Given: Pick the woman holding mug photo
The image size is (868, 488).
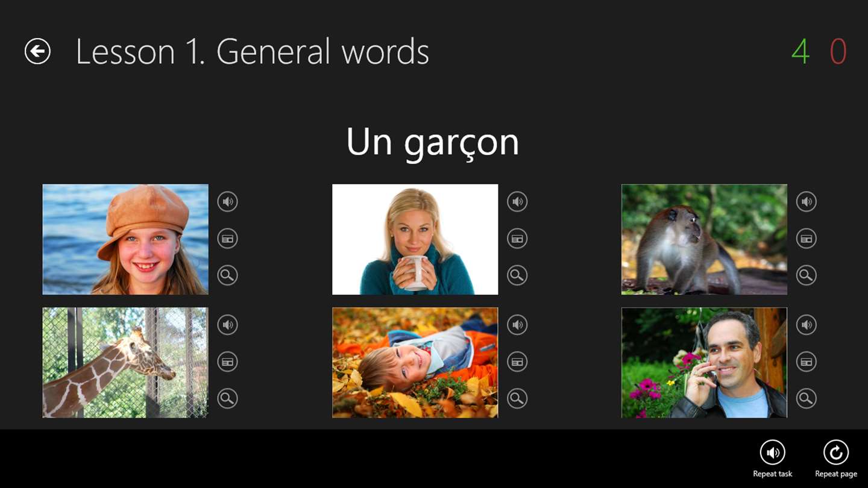Looking at the screenshot, I should point(415,239).
